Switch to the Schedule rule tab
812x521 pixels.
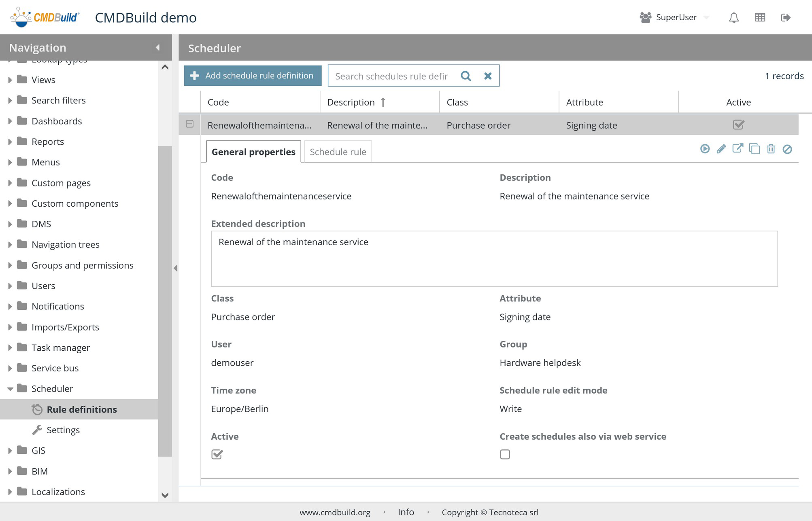coord(338,152)
